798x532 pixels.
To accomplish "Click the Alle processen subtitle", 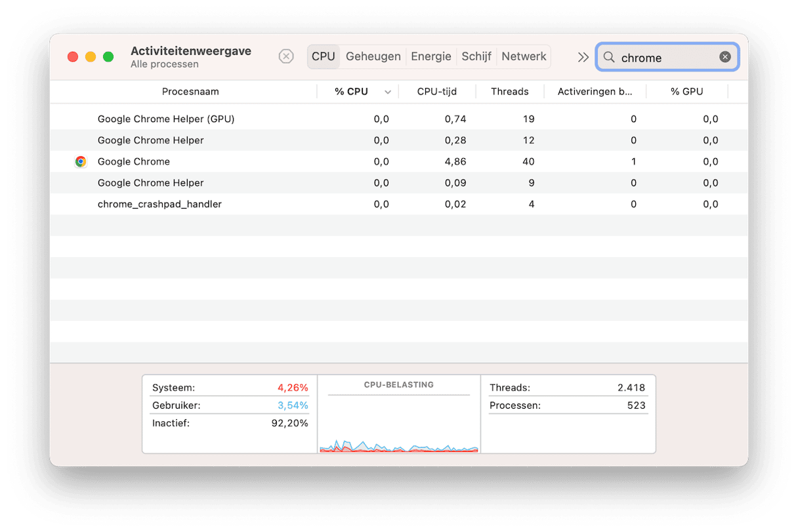I will (165, 64).
